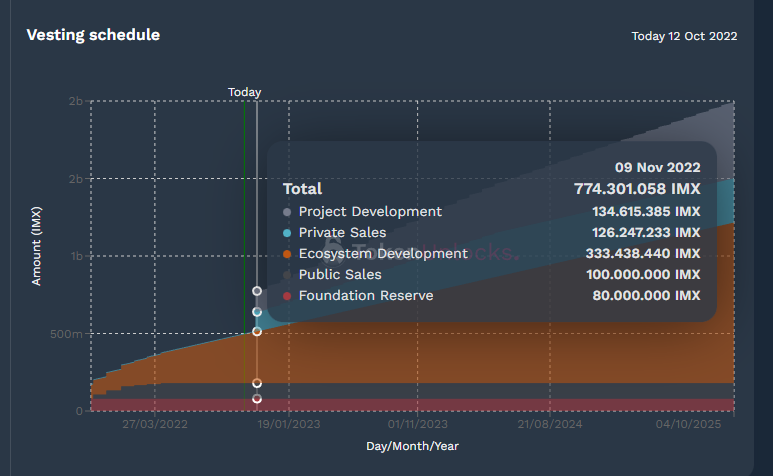
Task: Click the green Today vertical line
Action: [x=244, y=250]
